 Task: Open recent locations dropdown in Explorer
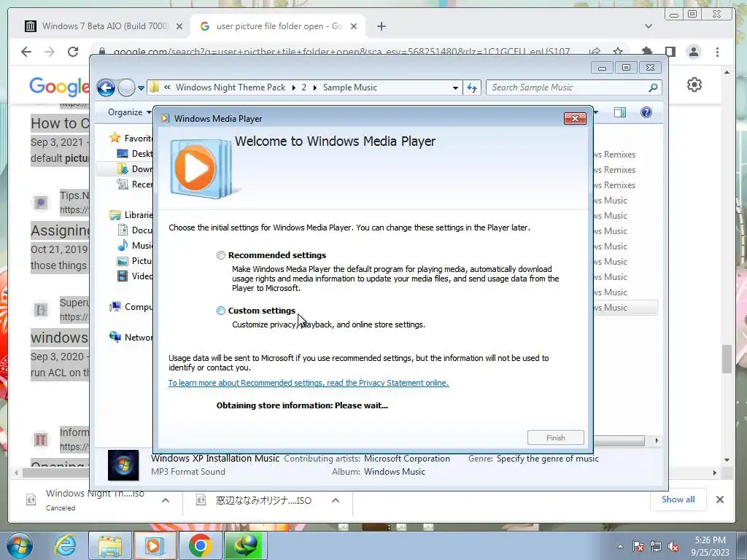click(141, 88)
